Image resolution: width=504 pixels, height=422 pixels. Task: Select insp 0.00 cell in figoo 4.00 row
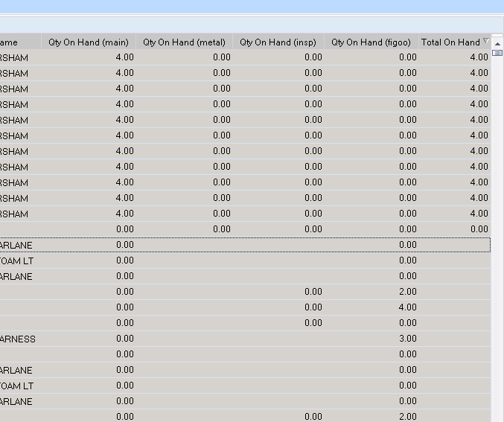(278, 307)
